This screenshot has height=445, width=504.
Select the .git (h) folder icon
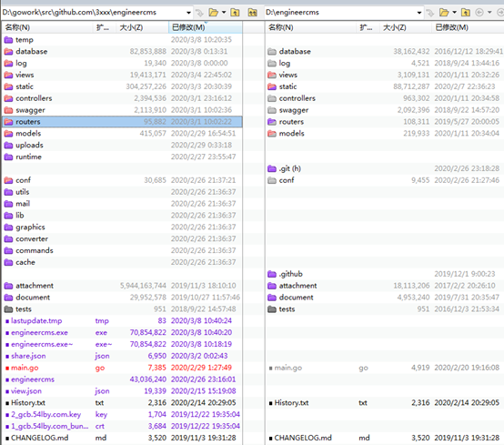pyautogui.click(x=272, y=168)
